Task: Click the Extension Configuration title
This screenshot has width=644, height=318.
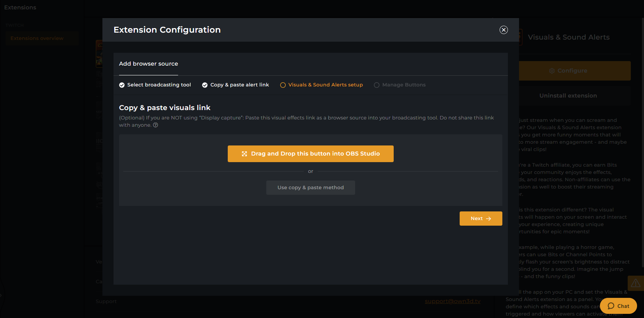Action: click(x=167, y=30)
